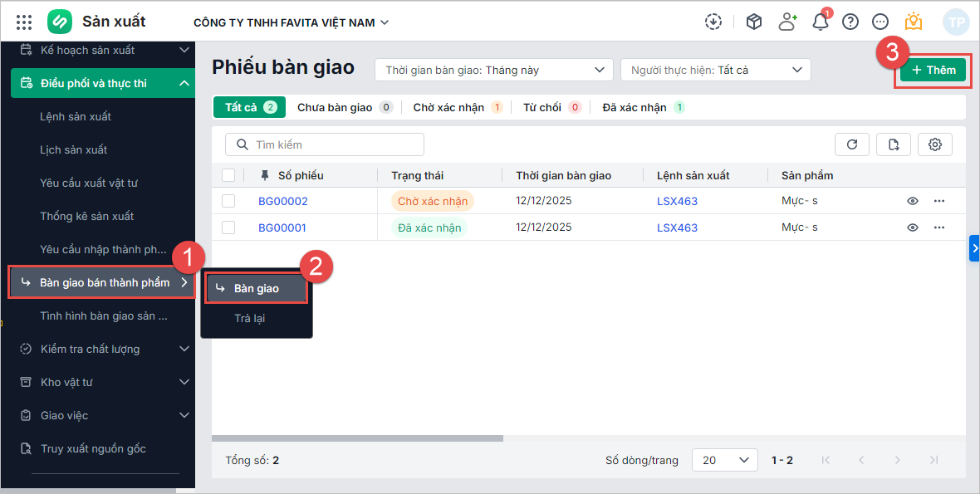The height and width of the screenshot is (494, 980).
Task: Switch to the Chờ xác nhận tab
Action: click(x=458, y=107)
